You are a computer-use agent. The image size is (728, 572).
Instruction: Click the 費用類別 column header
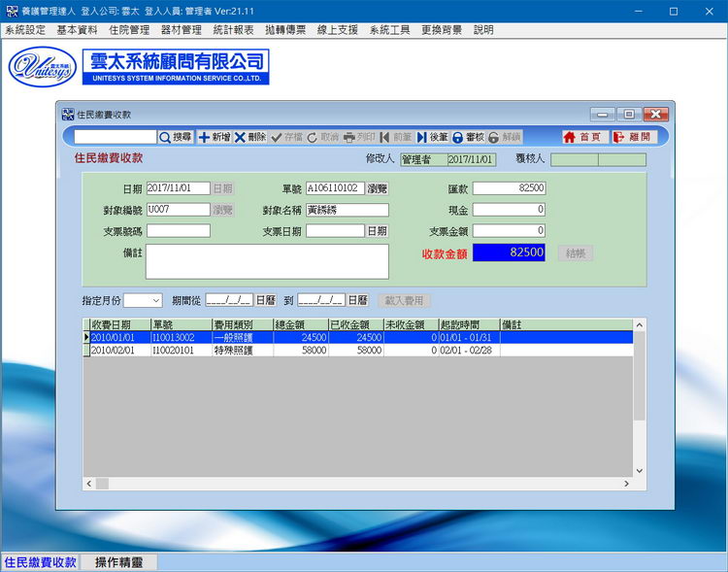tap(241, 324)
